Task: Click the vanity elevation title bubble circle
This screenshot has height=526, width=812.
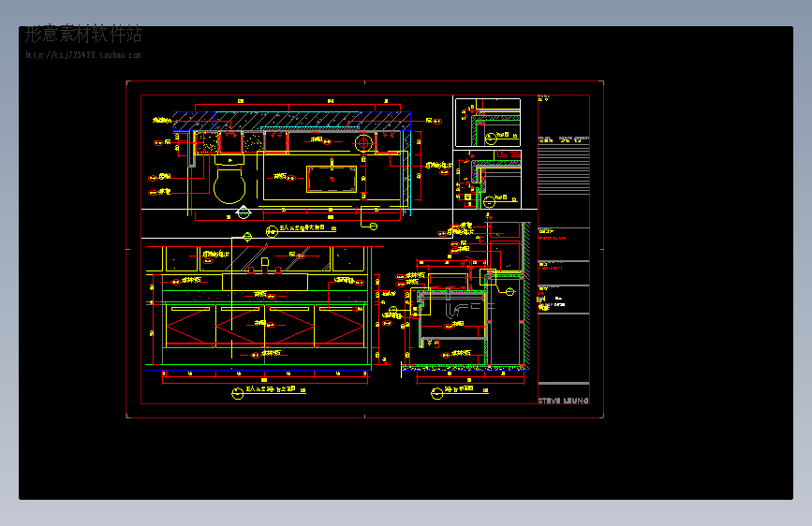Action: pos(237,393)
